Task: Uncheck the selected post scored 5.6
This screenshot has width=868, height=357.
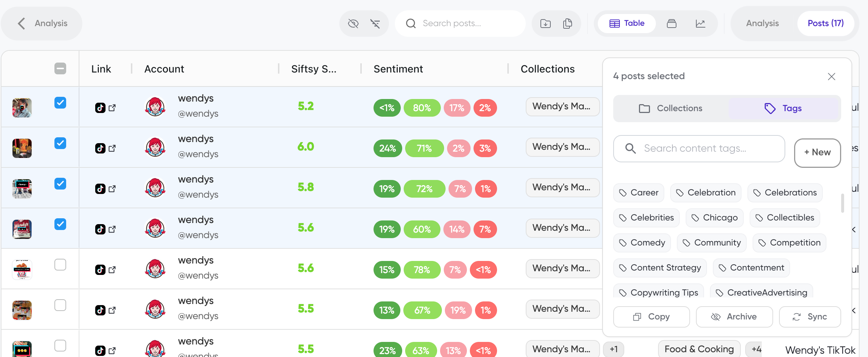Action: (60, 224)
